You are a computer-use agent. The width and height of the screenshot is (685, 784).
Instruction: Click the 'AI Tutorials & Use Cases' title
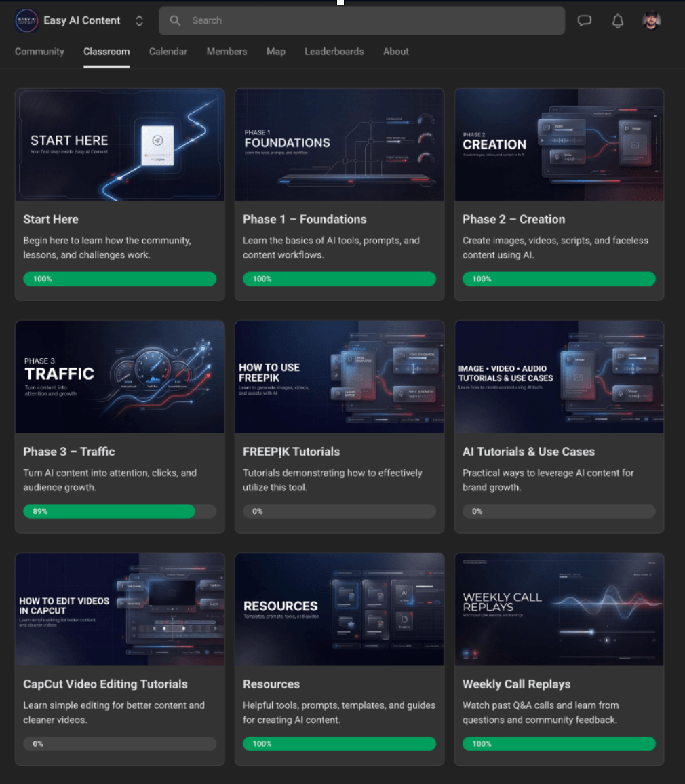[528, 452]
